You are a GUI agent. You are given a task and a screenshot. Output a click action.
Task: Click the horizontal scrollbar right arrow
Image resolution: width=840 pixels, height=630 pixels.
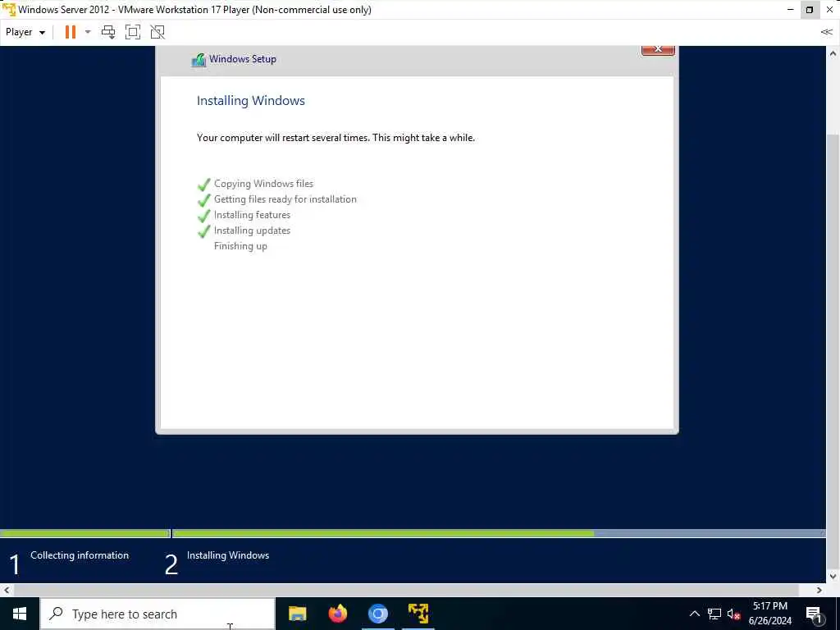tap(819, 591)
